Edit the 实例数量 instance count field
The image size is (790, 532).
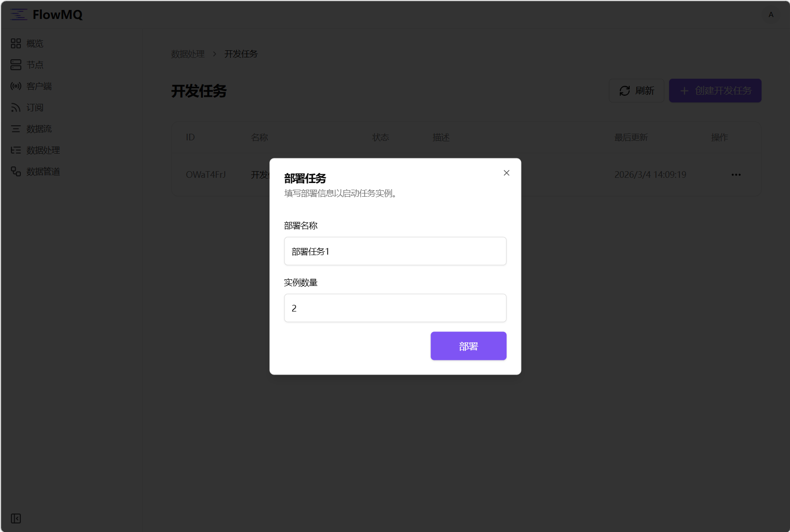click(x=395, y=308)
